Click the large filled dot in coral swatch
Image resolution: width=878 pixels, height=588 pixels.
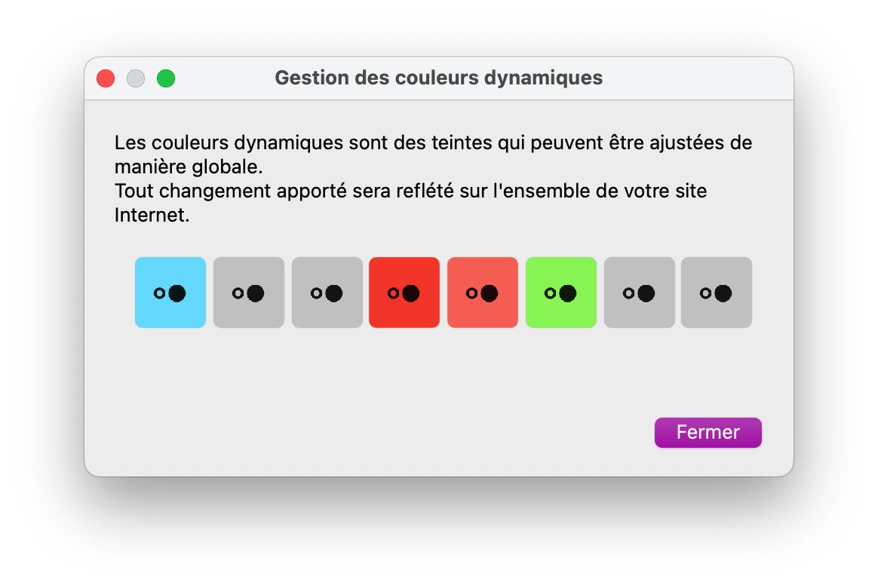coord(490,293)
